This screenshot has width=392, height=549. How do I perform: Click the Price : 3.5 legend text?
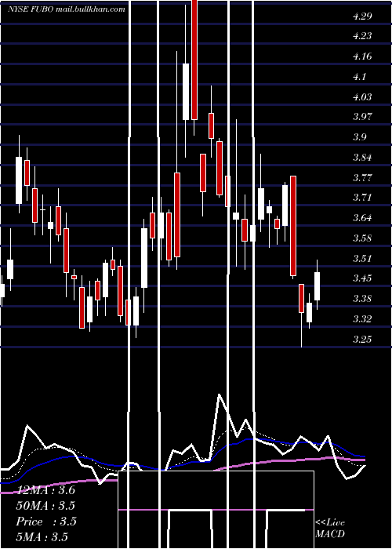[46, 522]
